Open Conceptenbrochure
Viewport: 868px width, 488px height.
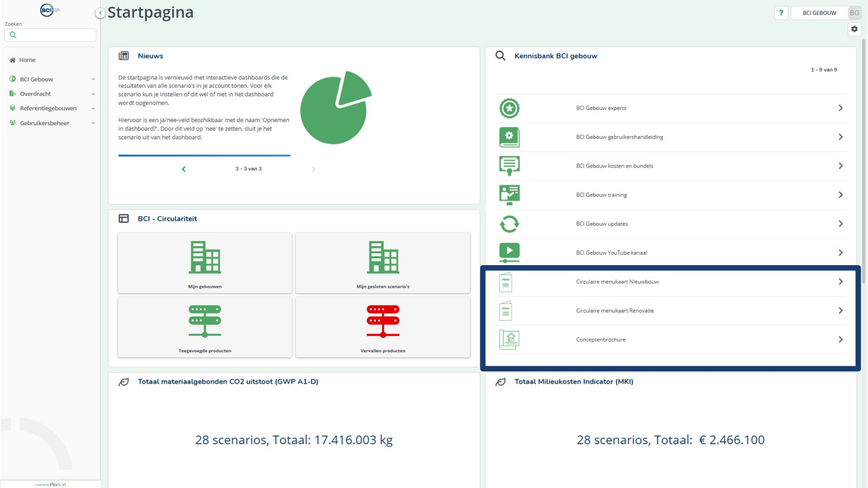[600, 339]
